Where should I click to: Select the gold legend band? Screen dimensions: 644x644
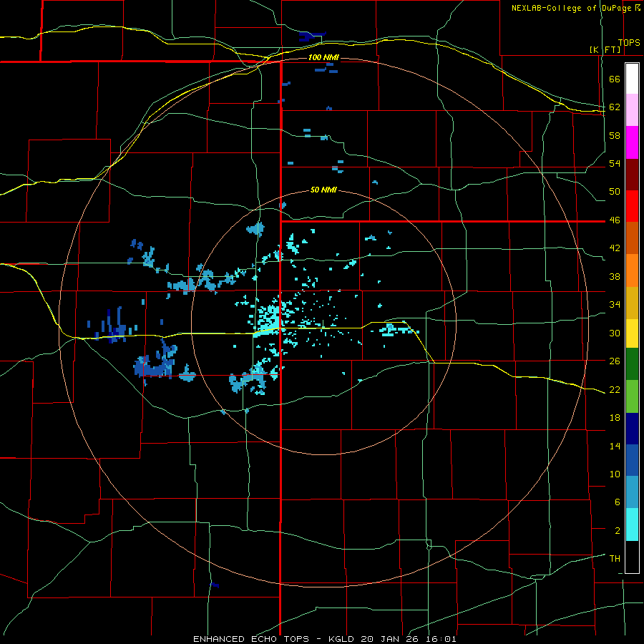[x=632, y=302]
